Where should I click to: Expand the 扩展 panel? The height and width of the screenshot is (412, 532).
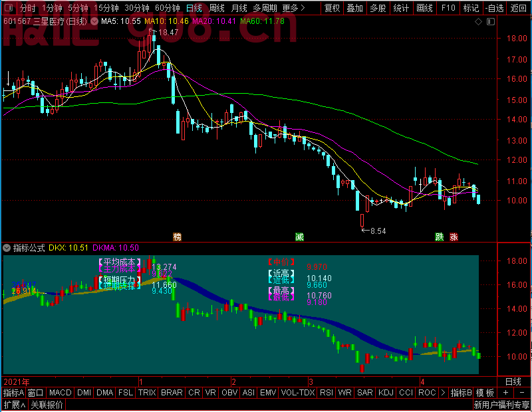[15, 405]
